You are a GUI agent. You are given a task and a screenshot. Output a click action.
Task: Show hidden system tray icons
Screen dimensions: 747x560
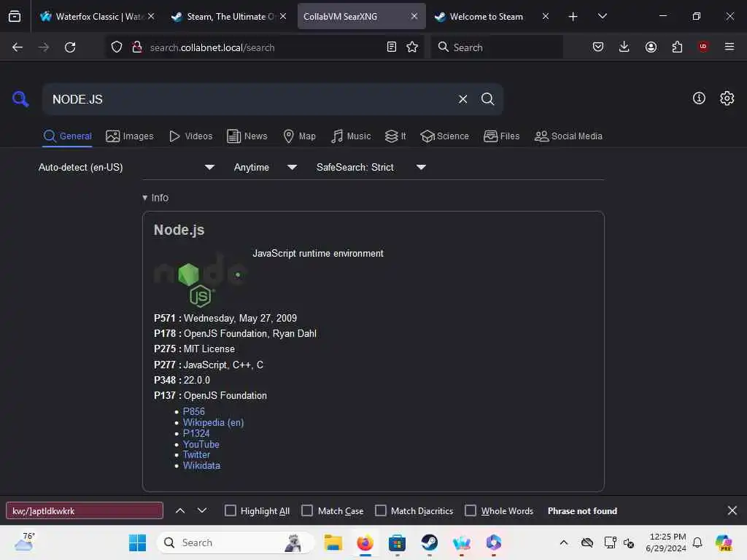pyautogui.click(x=564, y=542)
